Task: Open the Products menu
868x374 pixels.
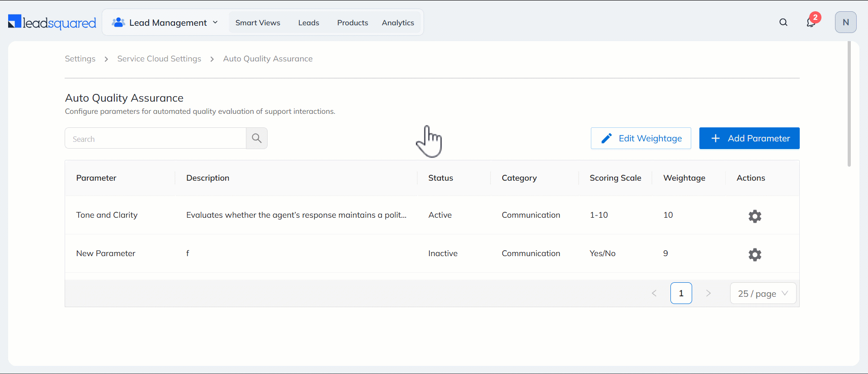Action: [x=353, y=23]
